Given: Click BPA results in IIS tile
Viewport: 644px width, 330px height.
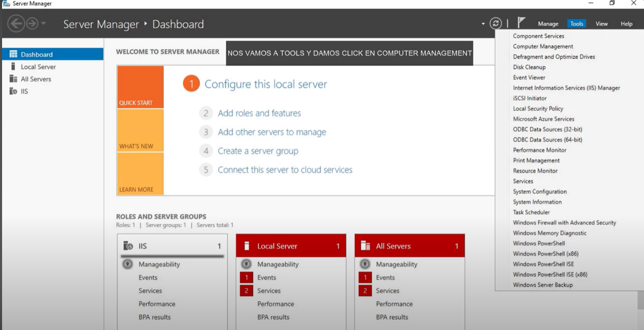Looking at the screenshot, I should [x=155, y=317].
